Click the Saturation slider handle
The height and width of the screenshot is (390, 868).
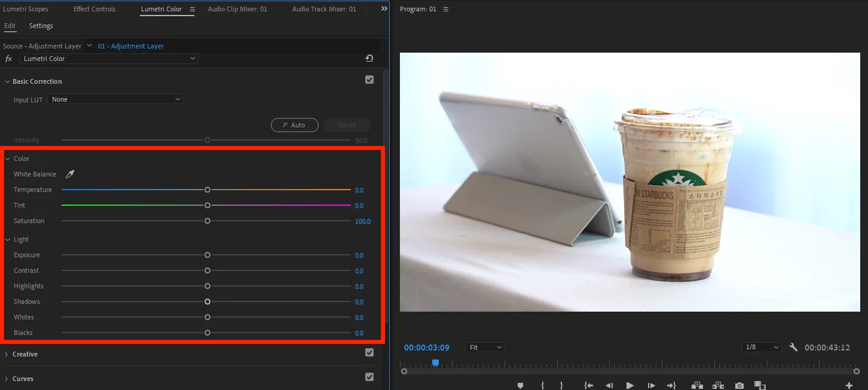point(207,221)
